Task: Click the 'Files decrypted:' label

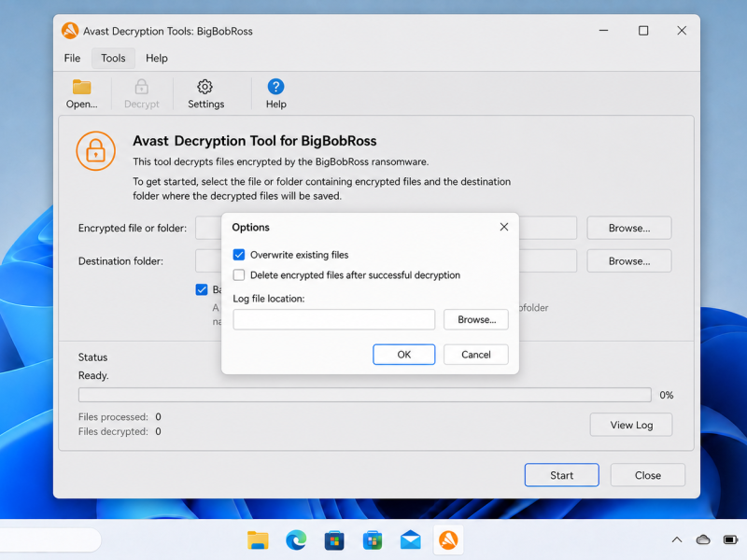Action: (113, 431)
